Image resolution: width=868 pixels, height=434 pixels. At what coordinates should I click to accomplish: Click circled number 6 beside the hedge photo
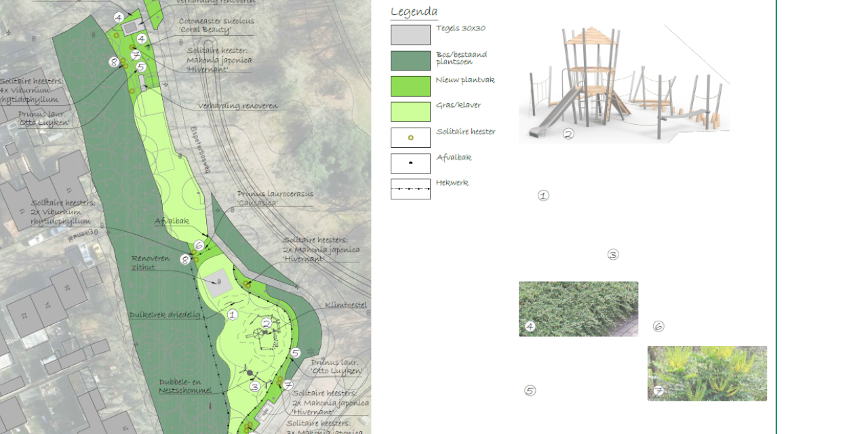click(x=658, y=326)
